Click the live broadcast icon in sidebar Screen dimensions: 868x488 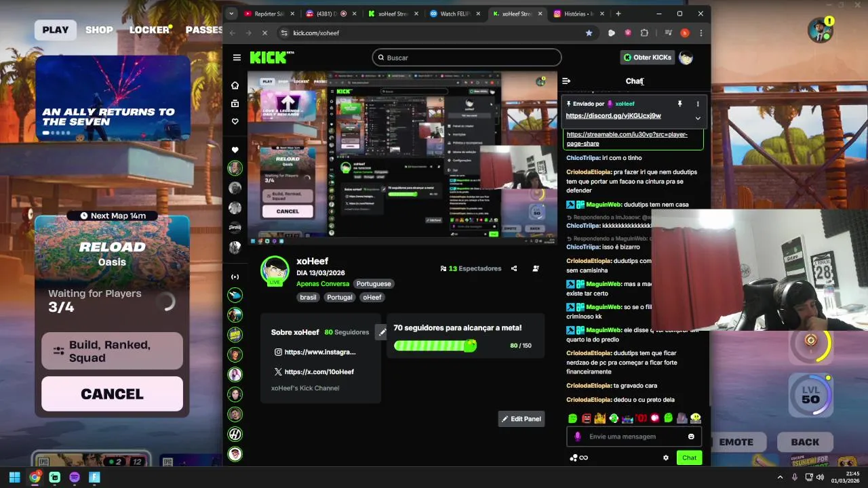pos(235,277)
